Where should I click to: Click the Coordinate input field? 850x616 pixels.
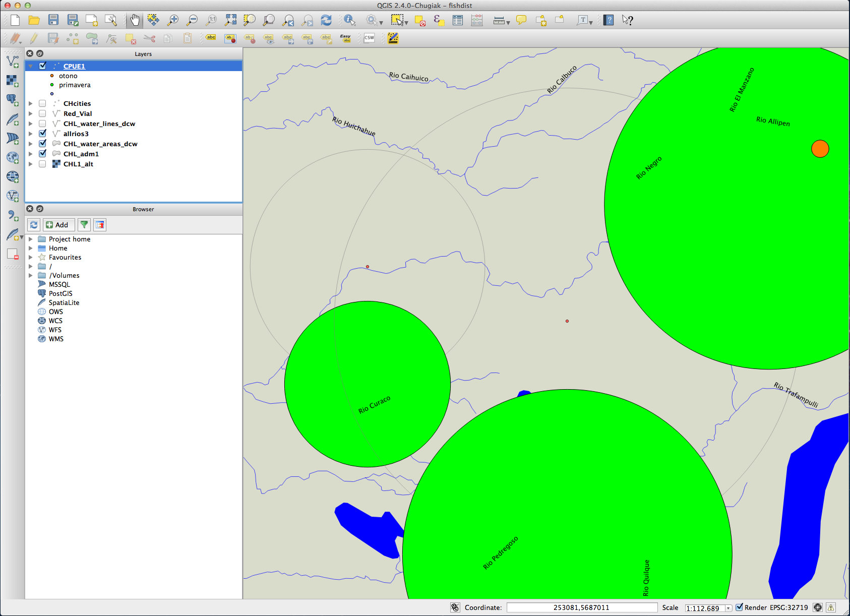pos(582,607)
